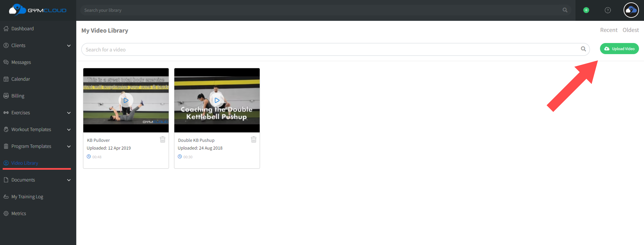Expand Workout Templates chevron
This screenshot has width=644, height=245.
click(x=69, y=130)
